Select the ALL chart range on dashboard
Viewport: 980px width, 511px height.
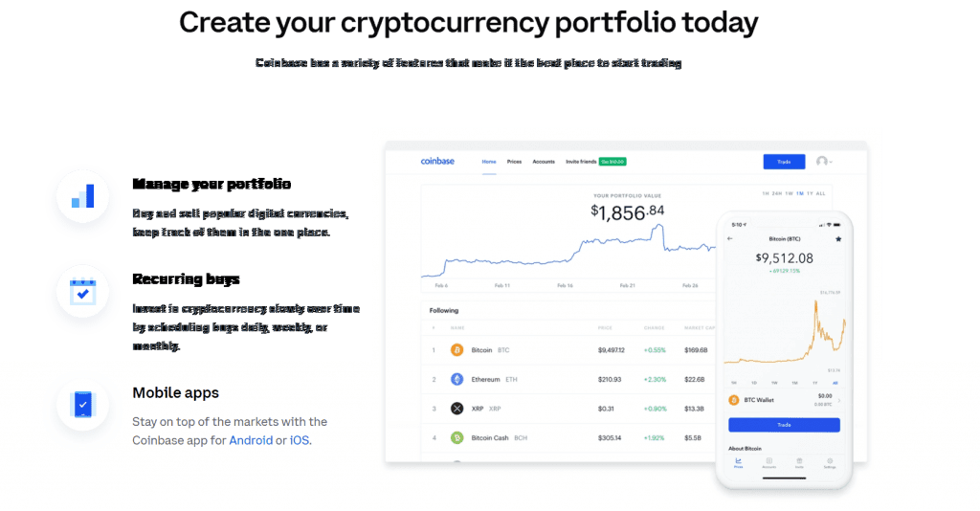pyautogui.click(x=820, y=193)
